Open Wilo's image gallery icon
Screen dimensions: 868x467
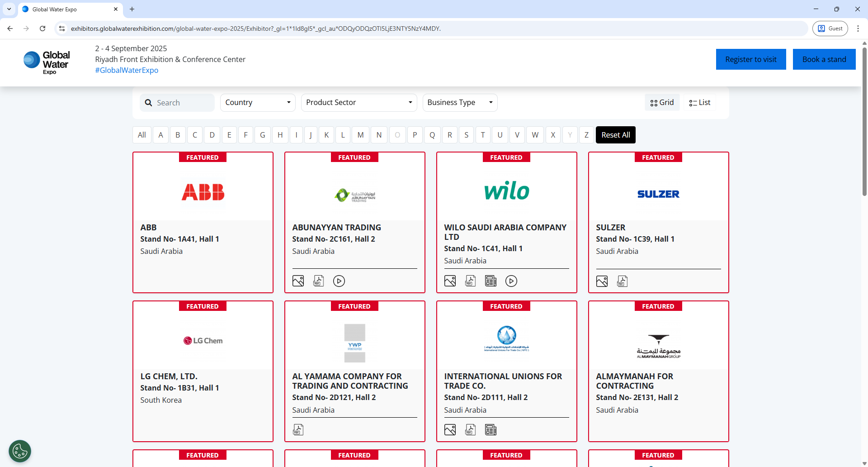(x=450, y=281)
